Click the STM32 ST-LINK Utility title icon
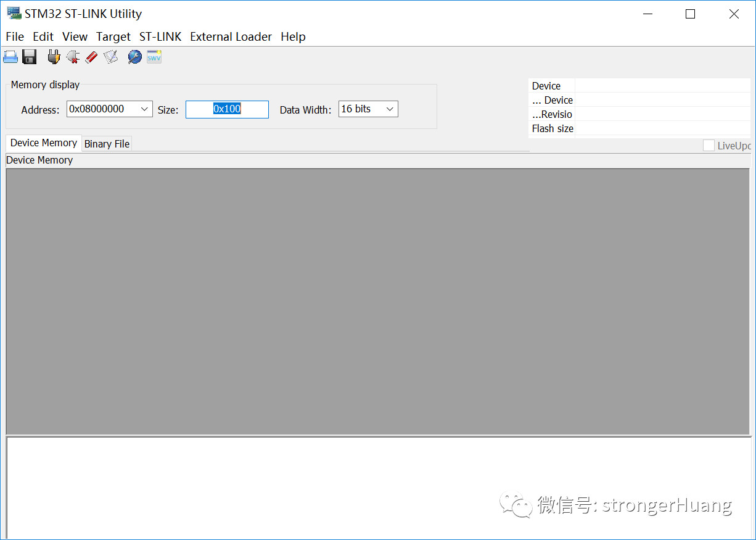The width and height of the screenshot is (756, 540). pyautogui.click(x=14, y=14)
